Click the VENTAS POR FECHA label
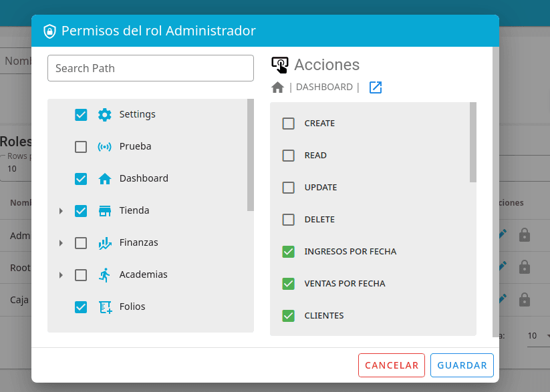Image resolution: width=550 pixels, height=392 pixels. point(345,283)
